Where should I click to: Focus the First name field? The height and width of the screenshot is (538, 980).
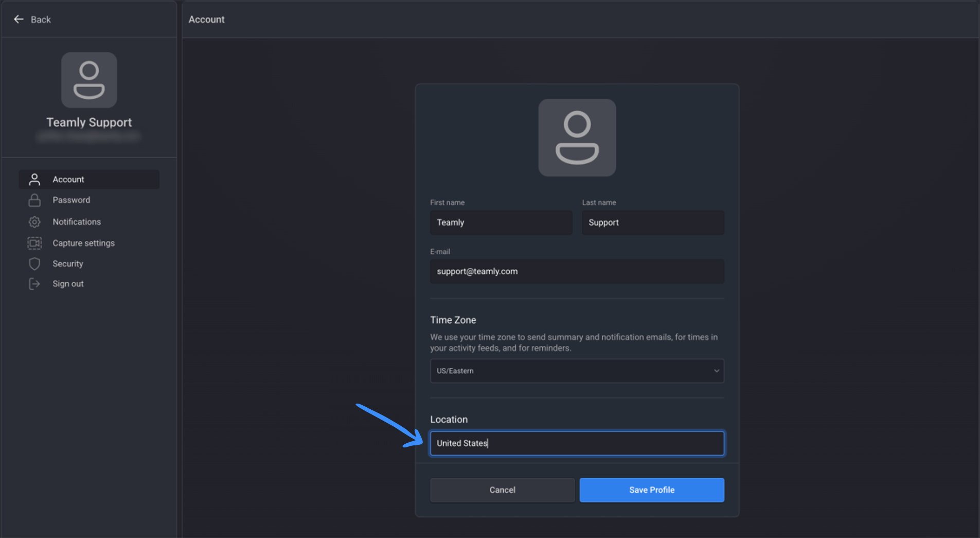click(x=501, y=222)
